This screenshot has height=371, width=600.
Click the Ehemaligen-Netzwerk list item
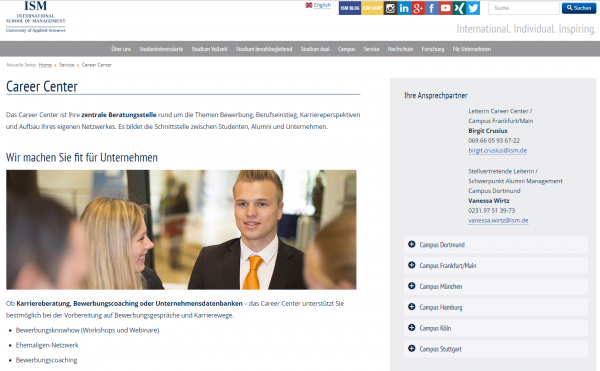(47, 345)
